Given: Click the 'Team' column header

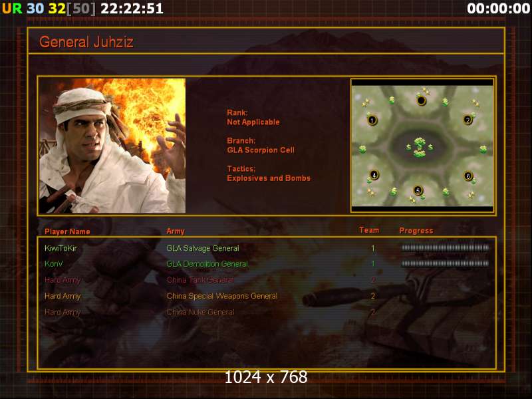Looking at the screenshot, I should click(369, 230).
